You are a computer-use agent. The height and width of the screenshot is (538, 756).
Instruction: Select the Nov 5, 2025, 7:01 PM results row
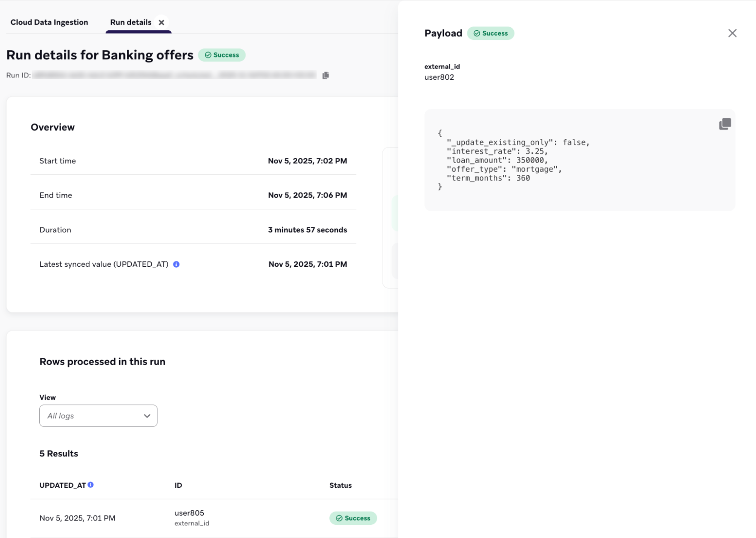pos(77,518)
